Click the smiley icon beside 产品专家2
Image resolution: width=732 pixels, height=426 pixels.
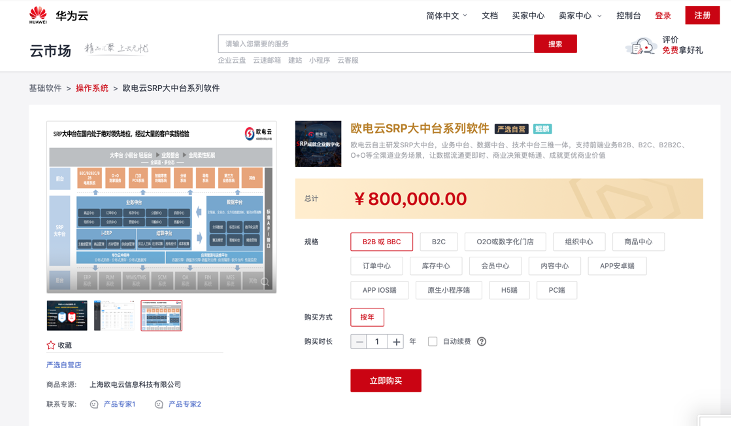coord(159,404)
